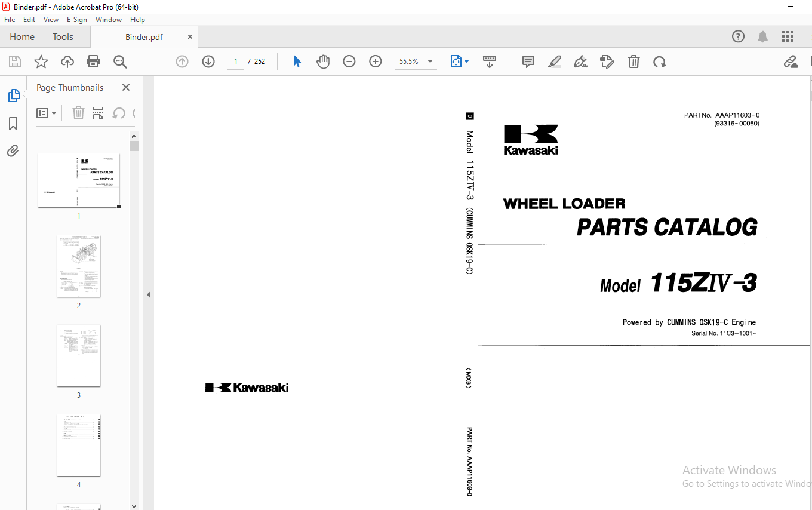The width and height of the screenshot is (812, 510).
Task: Click the share link icon
Action: [x=791, y=62]
